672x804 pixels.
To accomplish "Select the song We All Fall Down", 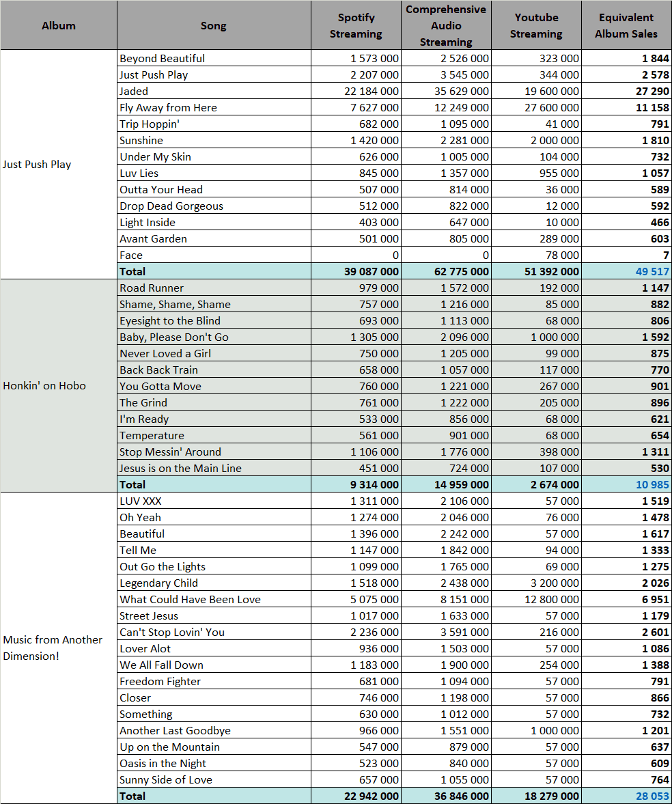I will [x=214, y=665].
